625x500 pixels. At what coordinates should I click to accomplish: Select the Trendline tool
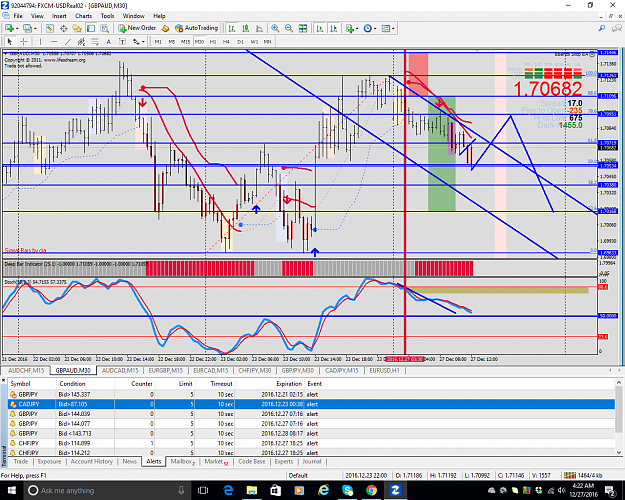(68, 41)
